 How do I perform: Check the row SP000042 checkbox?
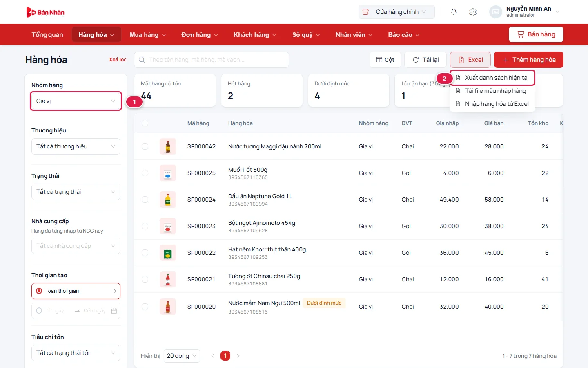click(x=145, y=146)
